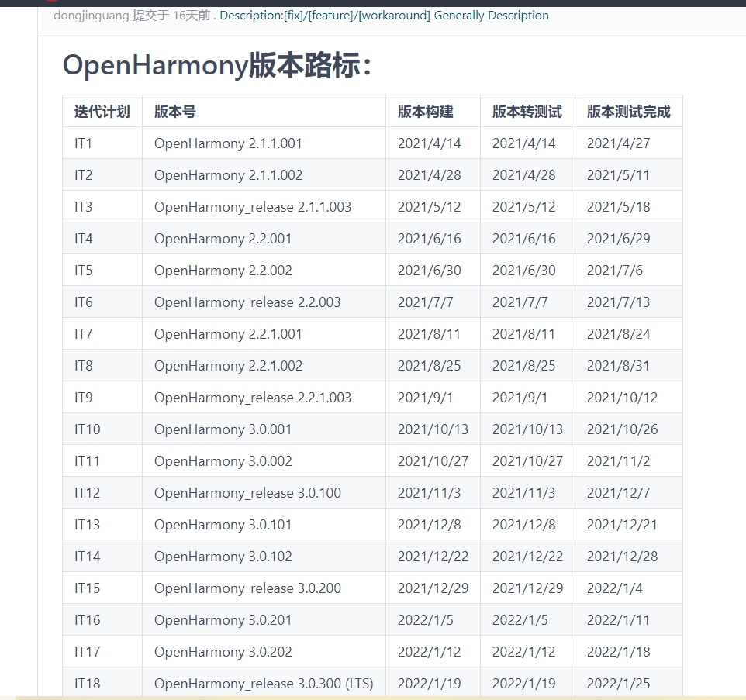
Task: Click the 2022/1/25 test completion date
Action: click(618, 684)
